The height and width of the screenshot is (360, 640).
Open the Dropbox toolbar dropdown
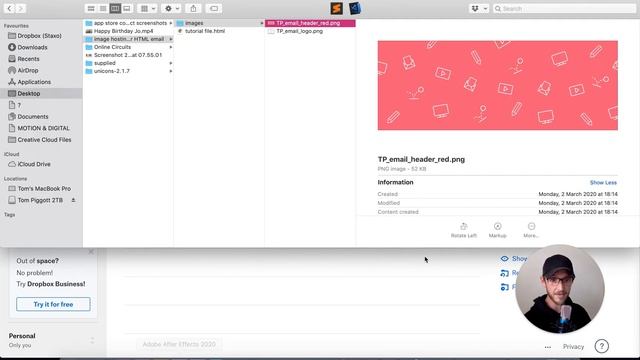479,8
